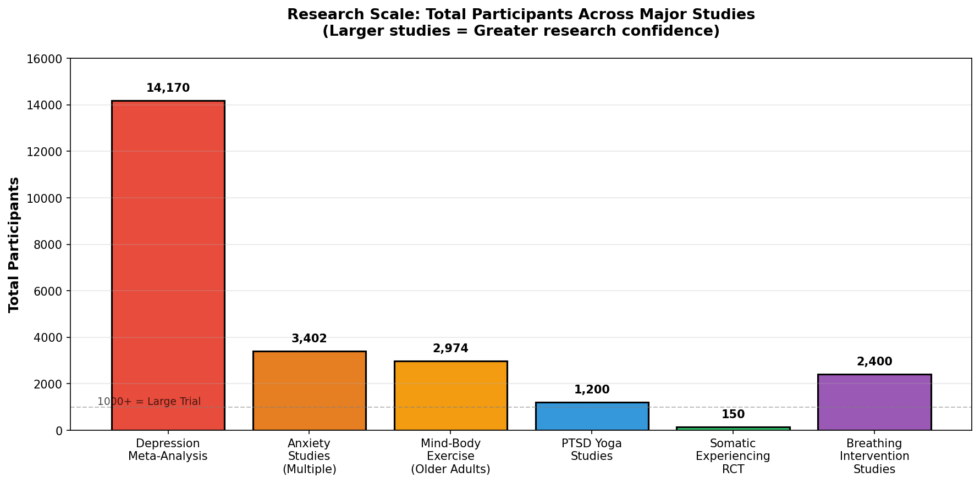Click the red Depression Meta-Analysis bar
This screenshot has width=980, height=483.
168,265
